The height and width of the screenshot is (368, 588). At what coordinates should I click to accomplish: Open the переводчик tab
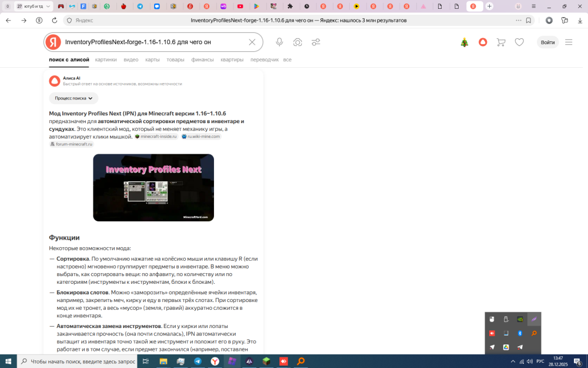(x=265, y=59)
